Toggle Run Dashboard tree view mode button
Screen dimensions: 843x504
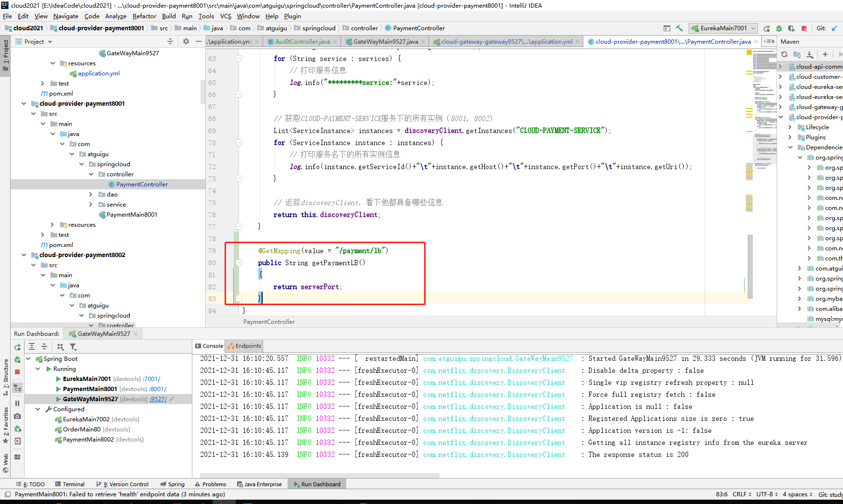[17, 388]
